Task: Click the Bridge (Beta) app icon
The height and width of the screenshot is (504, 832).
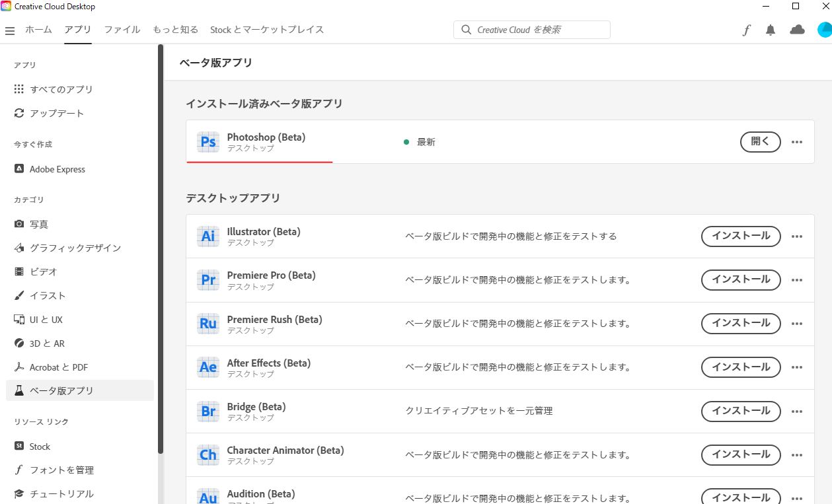Action: [x=208, y=411]
